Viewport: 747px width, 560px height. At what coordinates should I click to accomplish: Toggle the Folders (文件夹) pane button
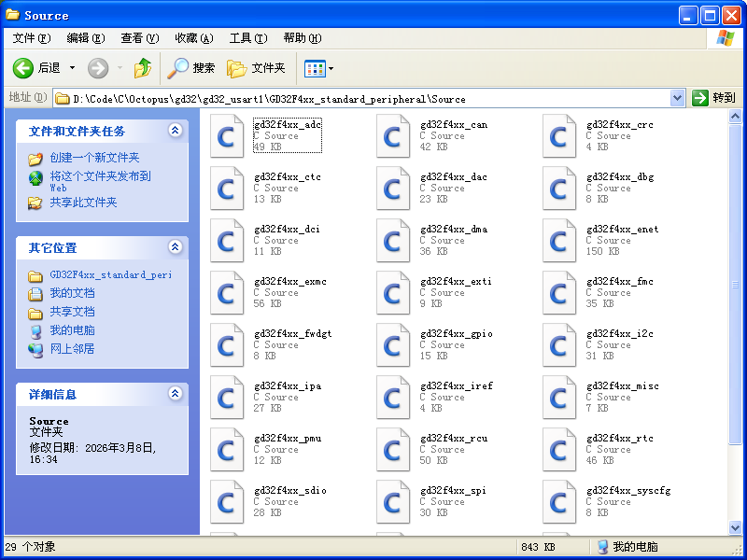pos(257,68)
